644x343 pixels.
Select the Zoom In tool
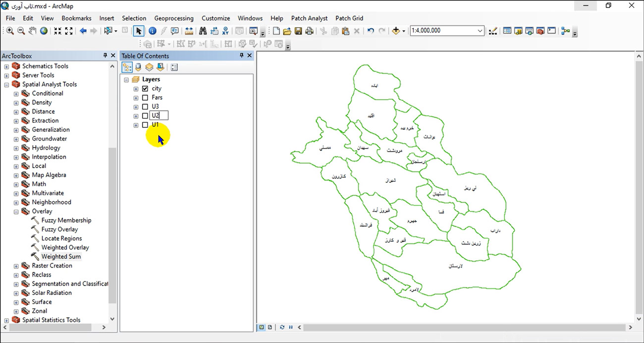[10, 31]
